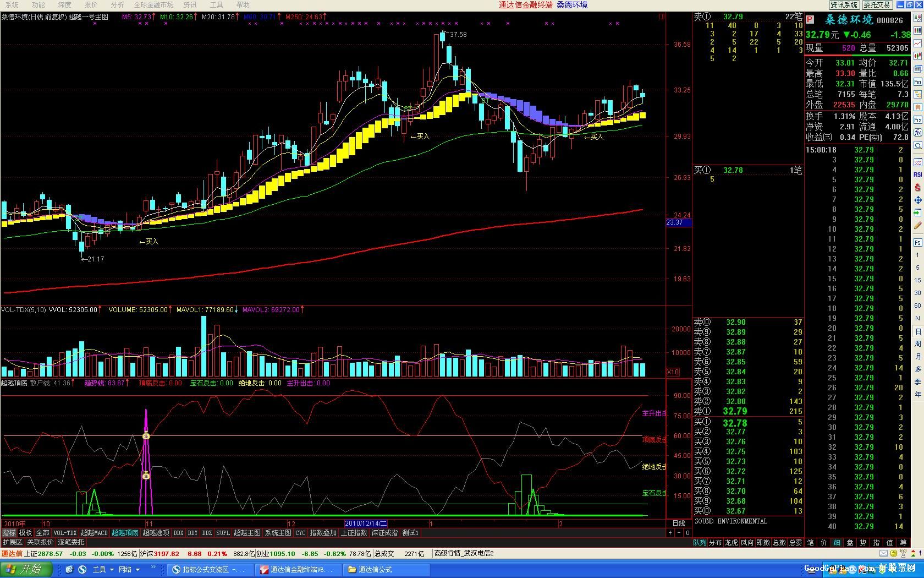
Task: Switch to the 超越MACD indicator tab
Action: (95, 533)
